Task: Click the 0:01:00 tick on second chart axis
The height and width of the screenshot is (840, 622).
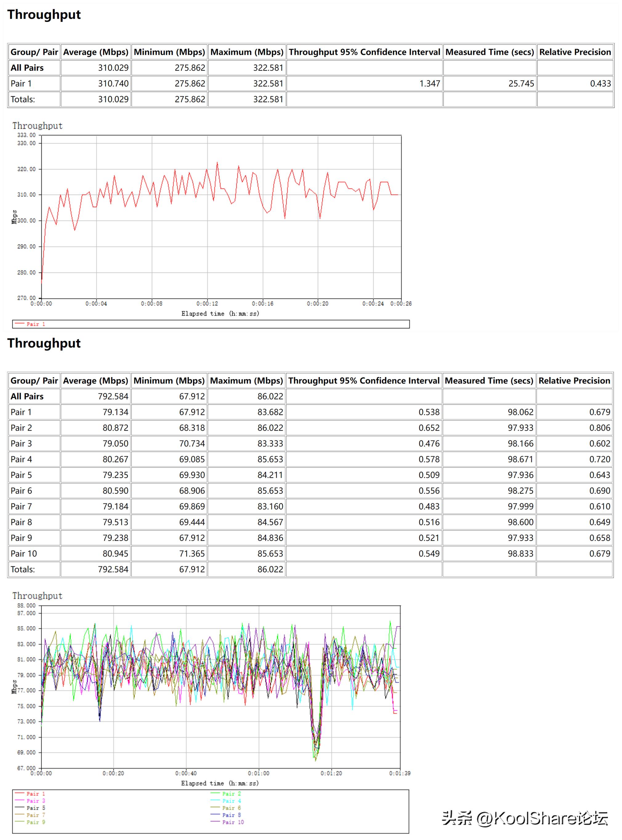Action: [259, 773]
